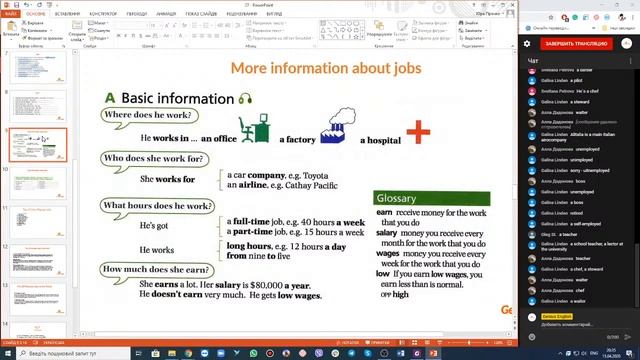
Task: Open the chat options three-dot menu
Action: 631,61
